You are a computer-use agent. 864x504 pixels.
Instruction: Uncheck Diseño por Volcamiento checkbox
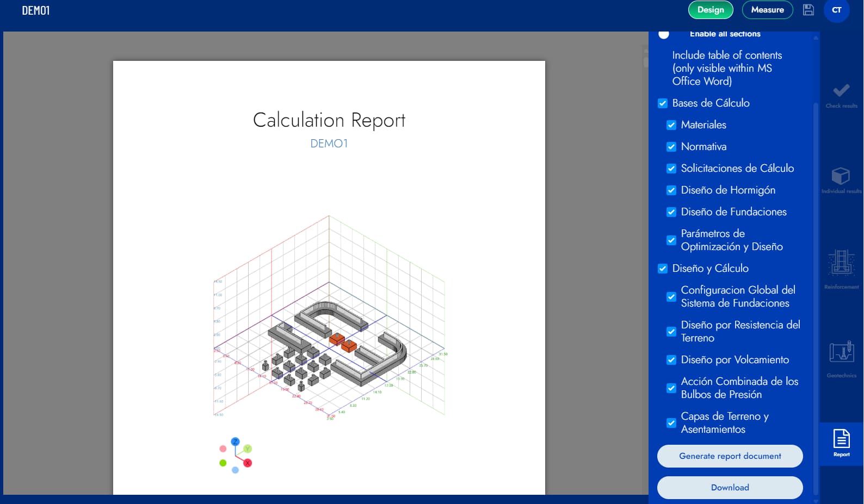[x=671, y=360]
